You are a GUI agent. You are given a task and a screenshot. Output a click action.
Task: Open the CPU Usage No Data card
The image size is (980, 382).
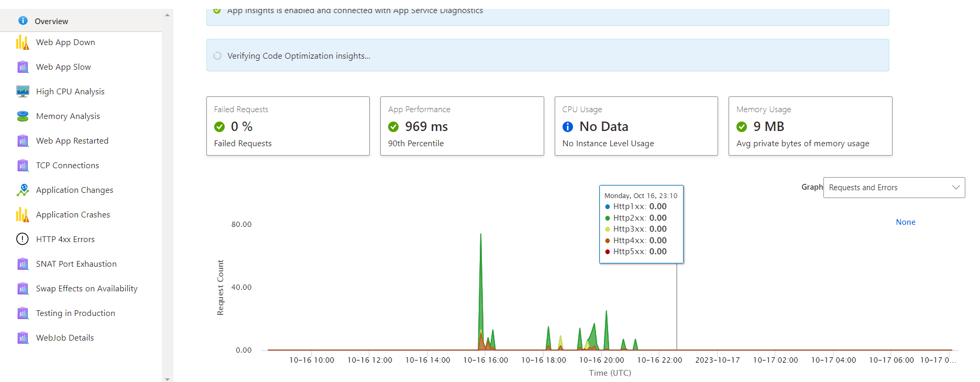[x=636, y=126]
